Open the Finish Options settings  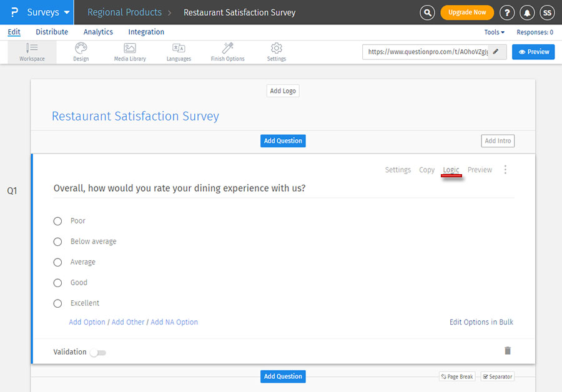(x=227, y=52)
